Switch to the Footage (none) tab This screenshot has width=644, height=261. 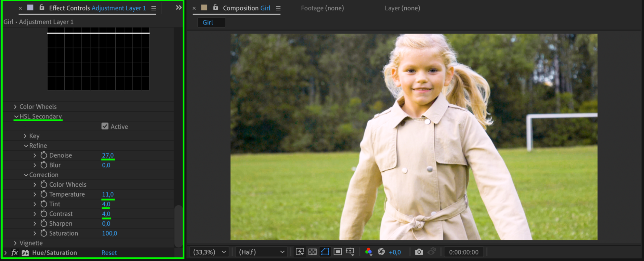[x=322, y=8]
